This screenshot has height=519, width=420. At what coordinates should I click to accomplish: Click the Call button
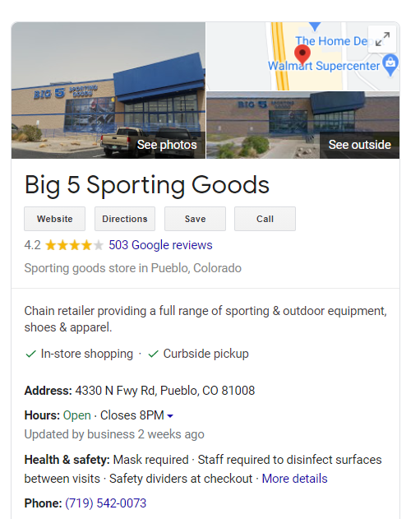[x=265, y=219]
